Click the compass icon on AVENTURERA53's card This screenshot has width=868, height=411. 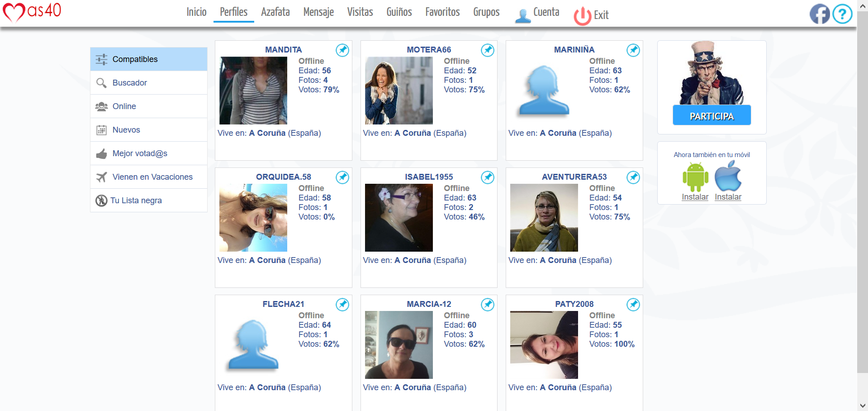pyautogui.click(x=633, y=177)
